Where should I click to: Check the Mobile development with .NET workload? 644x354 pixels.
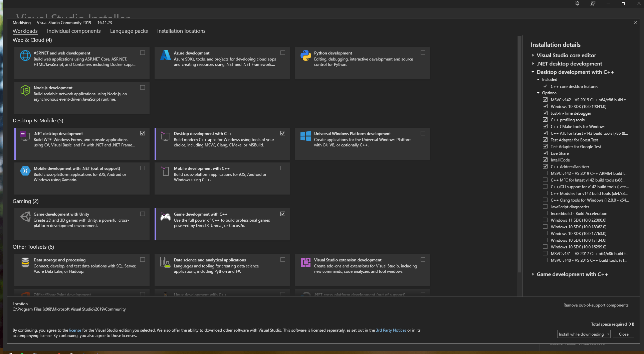tap(143, 168)
